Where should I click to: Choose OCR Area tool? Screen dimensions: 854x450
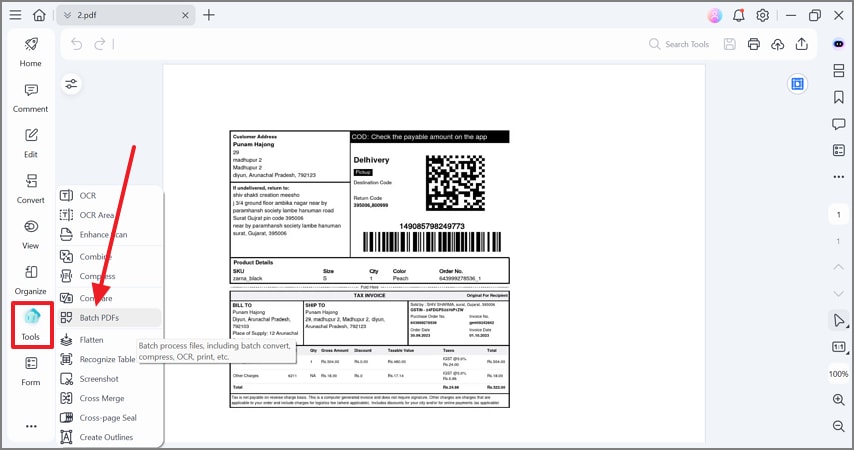coord(109,215)
